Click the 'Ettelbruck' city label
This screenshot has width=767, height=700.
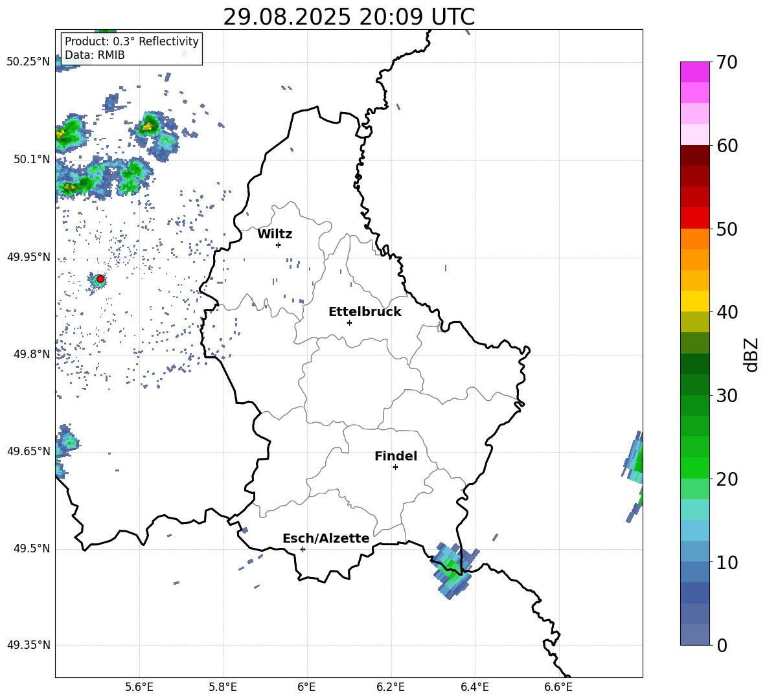tap(365, 311)
